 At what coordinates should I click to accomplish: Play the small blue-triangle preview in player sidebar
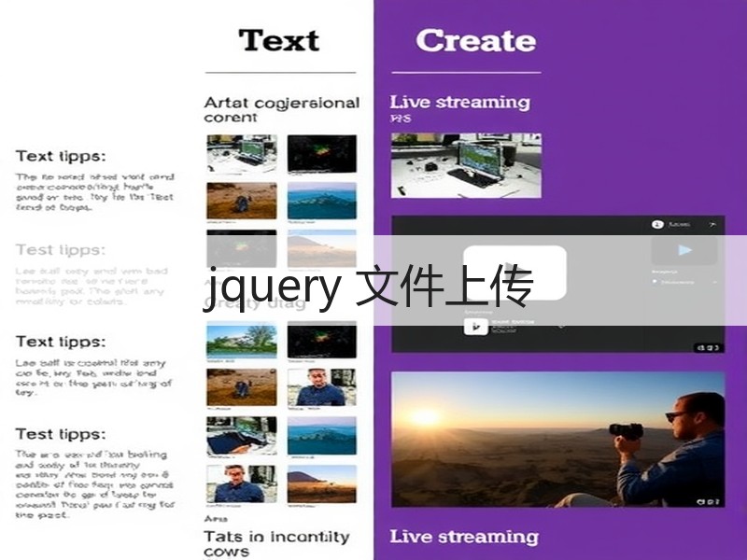[x=684, y=250]
